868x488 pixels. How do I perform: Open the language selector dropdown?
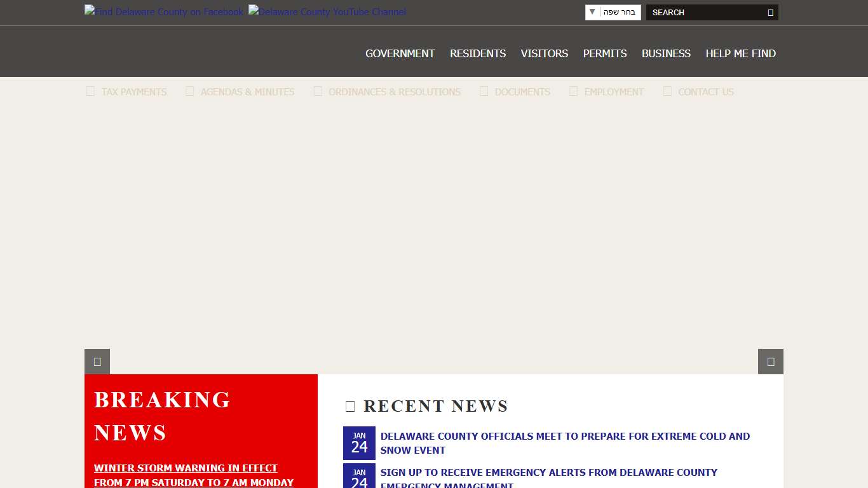pos(613,13)
